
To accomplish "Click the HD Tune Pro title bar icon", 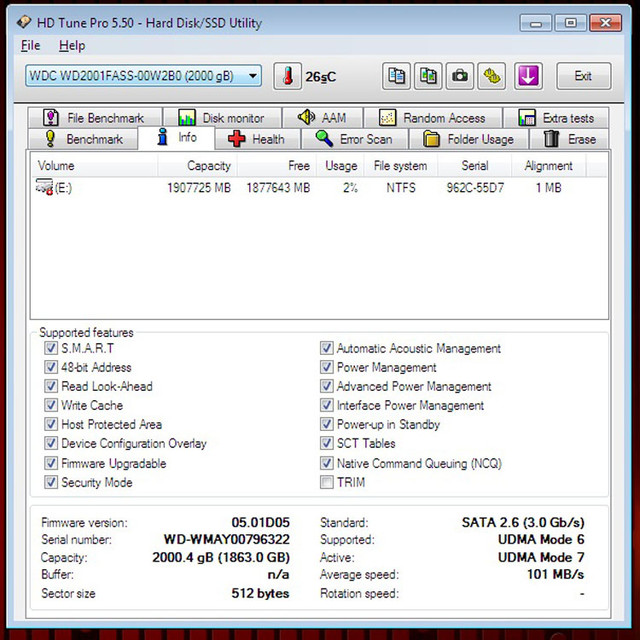I will tap(24, 22).
